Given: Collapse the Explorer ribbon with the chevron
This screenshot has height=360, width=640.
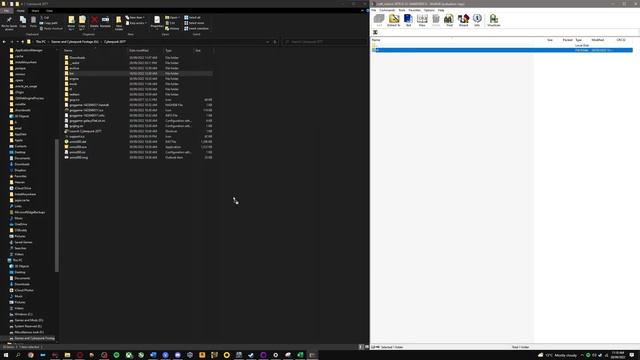Looking at the screenshot, I should [x=362, y=11].
